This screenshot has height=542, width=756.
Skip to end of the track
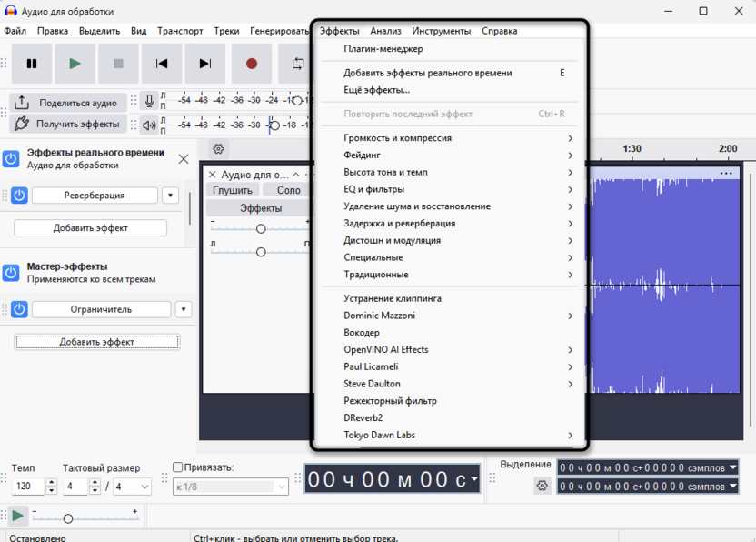205,64
